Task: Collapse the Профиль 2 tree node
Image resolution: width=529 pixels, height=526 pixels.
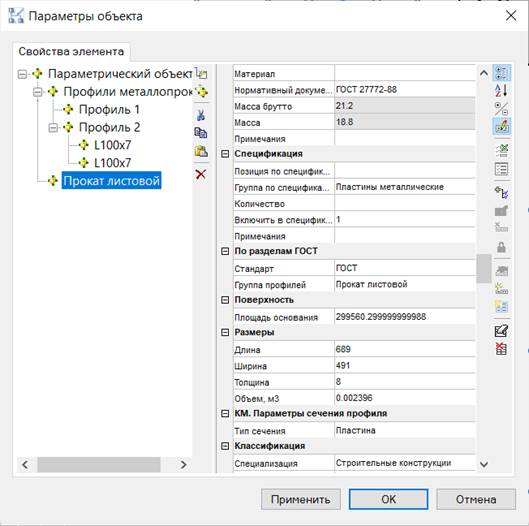Action: [x=53, y=128]
